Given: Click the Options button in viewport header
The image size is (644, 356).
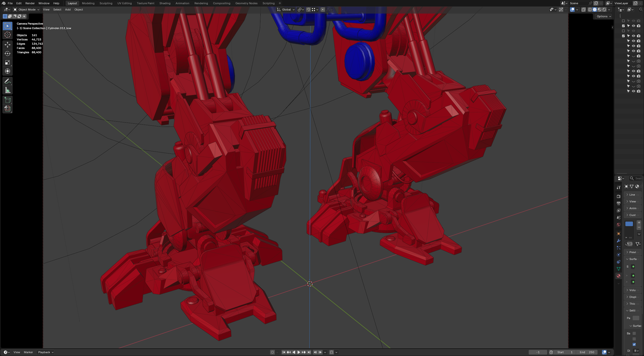Looking at the screenshot, I should tap(603, 16).
